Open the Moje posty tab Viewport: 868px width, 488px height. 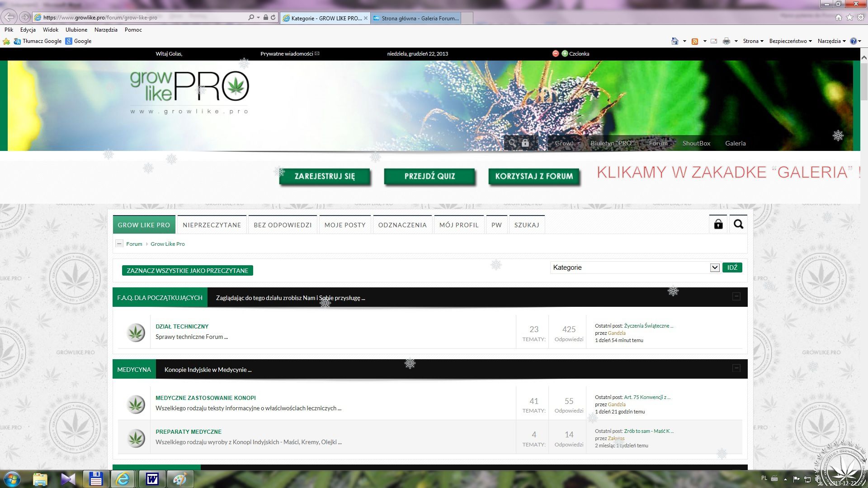345,225
